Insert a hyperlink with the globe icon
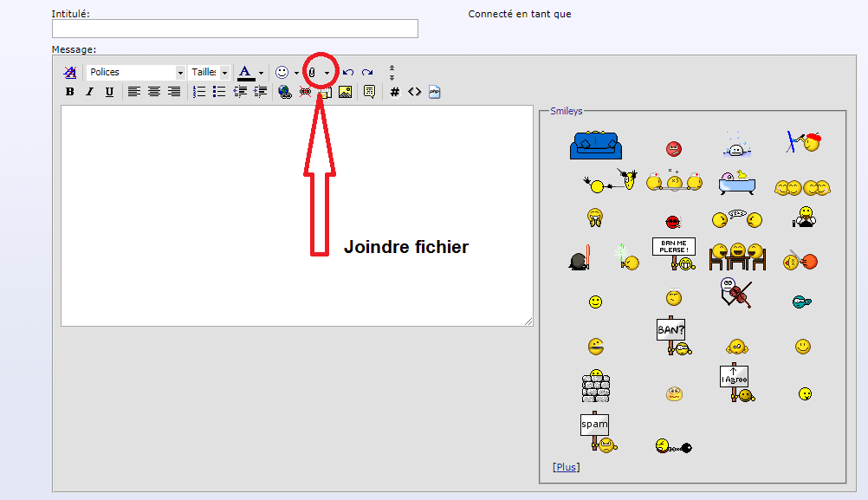Screen dimensions: 868x500 click(284, 92)
